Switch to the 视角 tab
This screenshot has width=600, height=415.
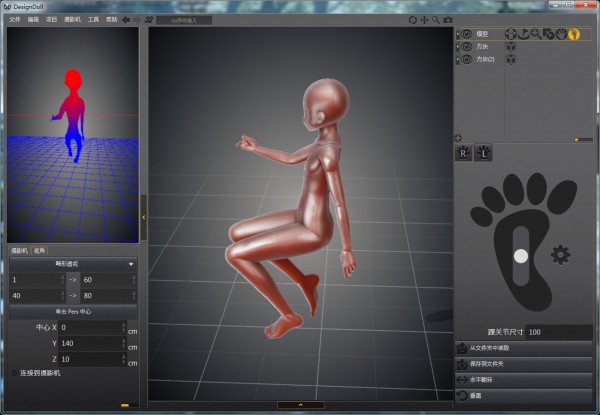click(40, 250)
